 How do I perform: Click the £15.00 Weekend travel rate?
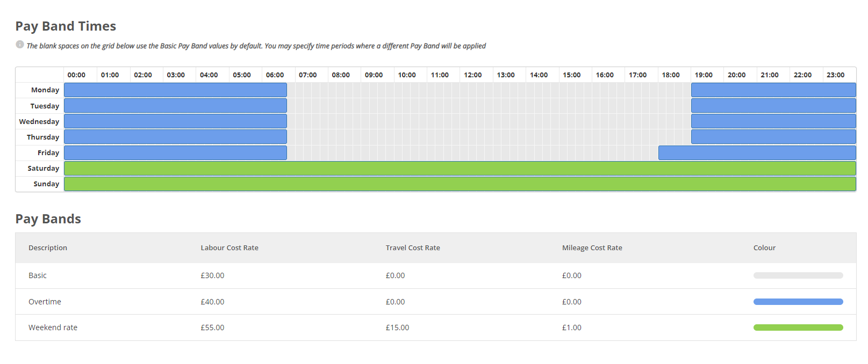397,327
